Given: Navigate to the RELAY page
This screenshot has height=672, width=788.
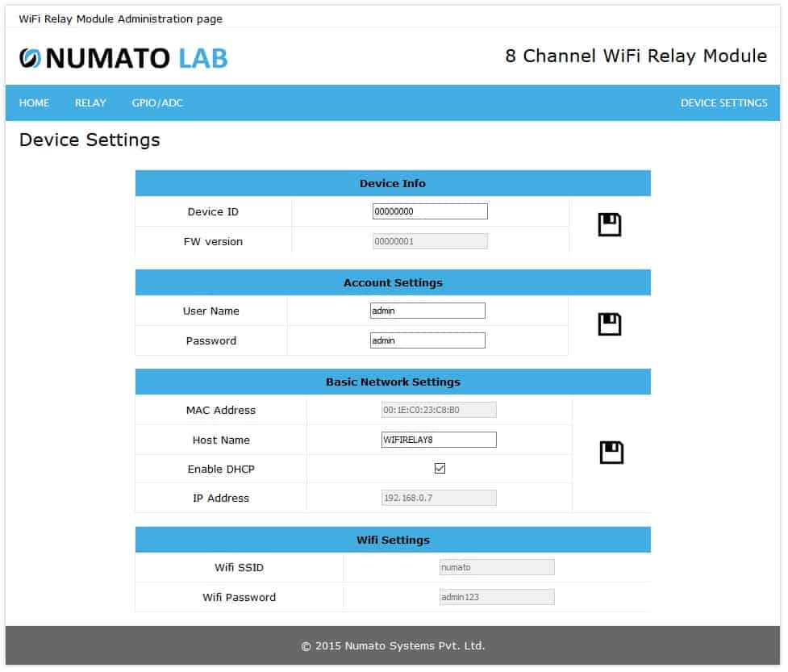Looking at the screenshot, I should 90,103.
